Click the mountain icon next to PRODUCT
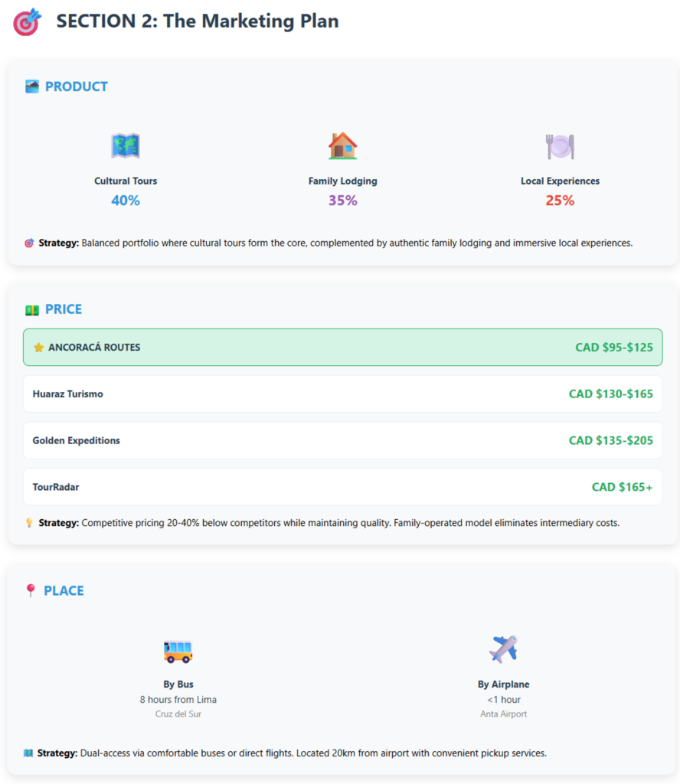680x784 pixels. (32, 87)
